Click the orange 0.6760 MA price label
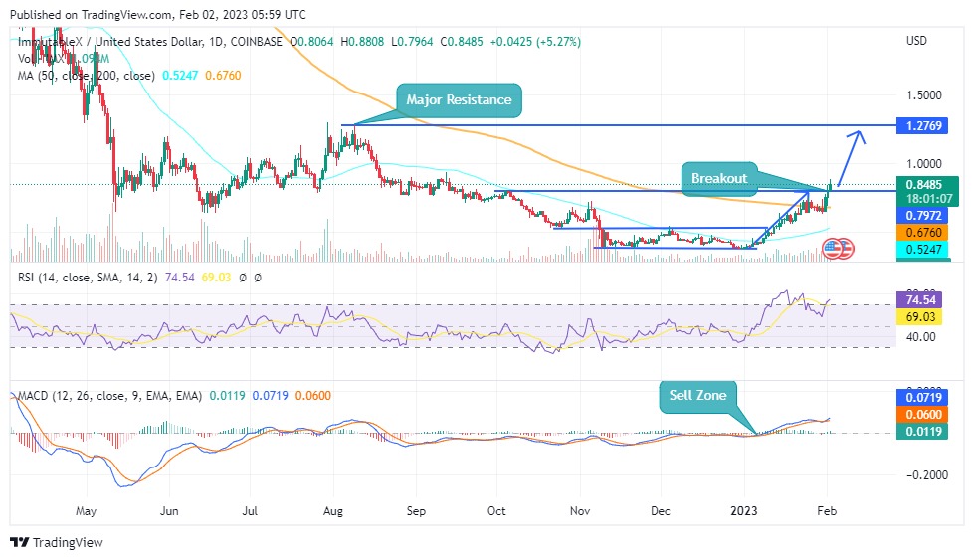 (x=922, y=232)
